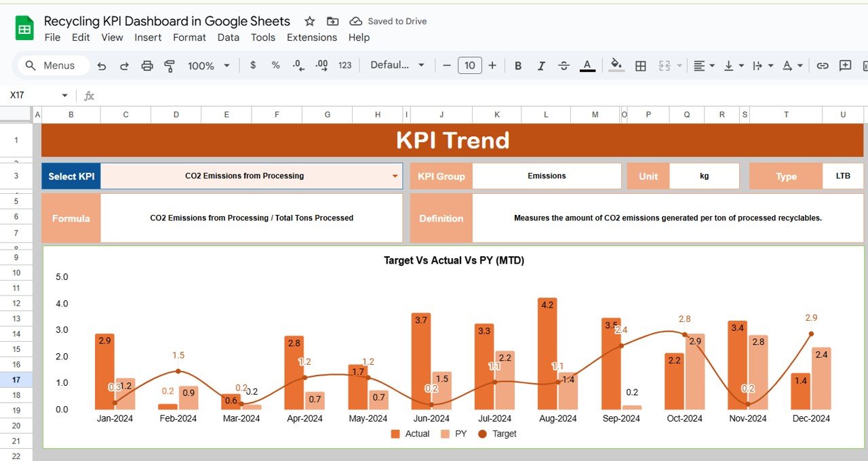Expand the Select KPI dropdown arrow

click(x=395, y=176)
